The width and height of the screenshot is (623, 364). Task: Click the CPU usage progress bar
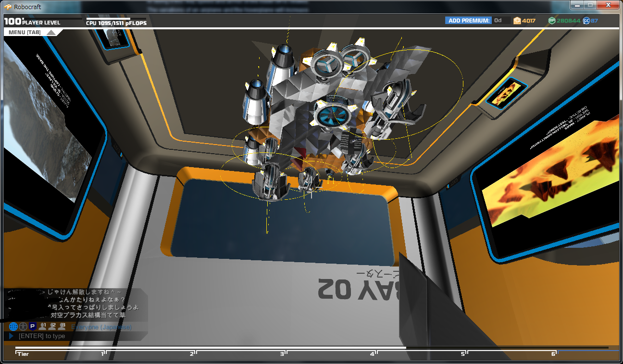click(116, 19)
